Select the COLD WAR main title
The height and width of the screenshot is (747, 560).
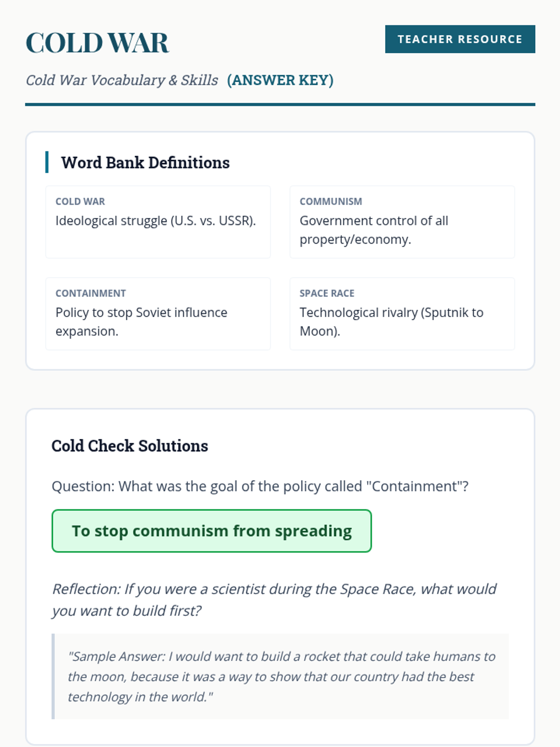[97, 43]
